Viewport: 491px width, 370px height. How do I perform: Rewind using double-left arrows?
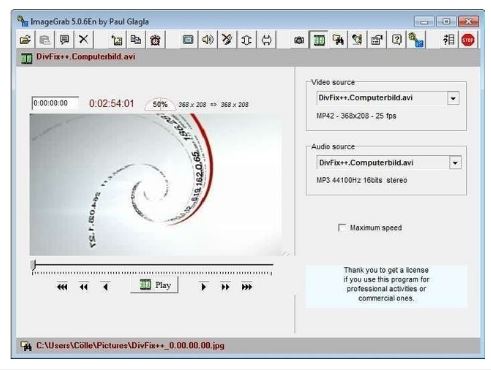(x=84, y=287)
